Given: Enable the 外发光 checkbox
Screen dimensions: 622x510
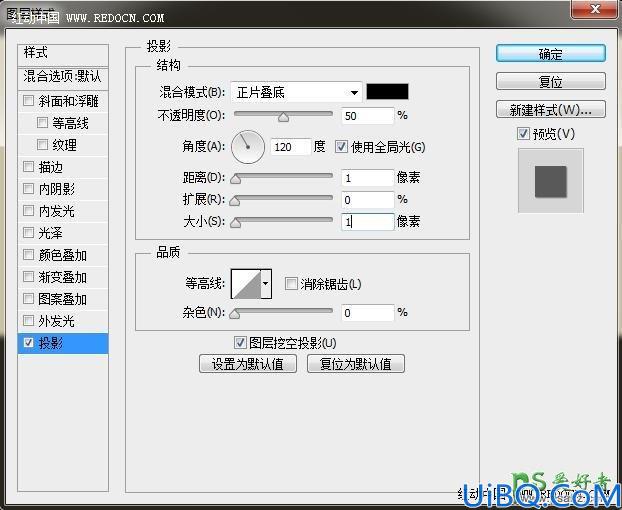Looking at the screenshot, I should 29,320.
